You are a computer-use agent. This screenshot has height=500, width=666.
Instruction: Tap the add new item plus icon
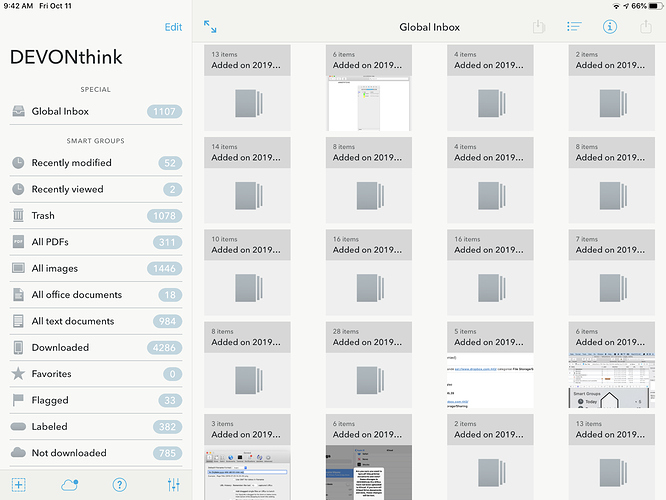pos(19,485)
